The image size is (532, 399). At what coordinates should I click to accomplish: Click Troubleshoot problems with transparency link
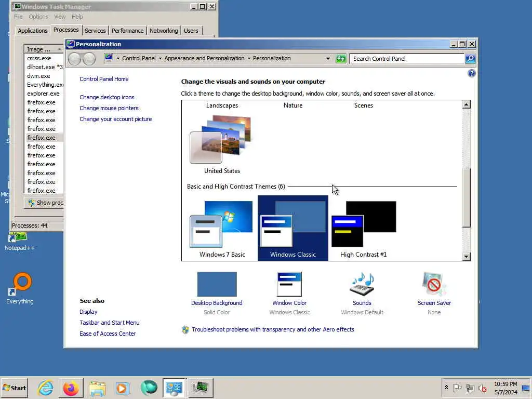(x=273, y=329)
